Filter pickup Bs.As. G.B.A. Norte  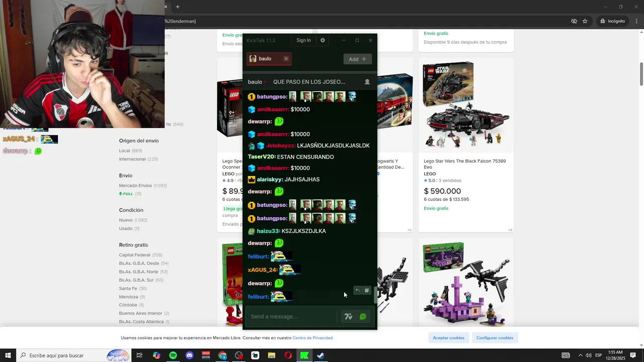coord(139,272)
